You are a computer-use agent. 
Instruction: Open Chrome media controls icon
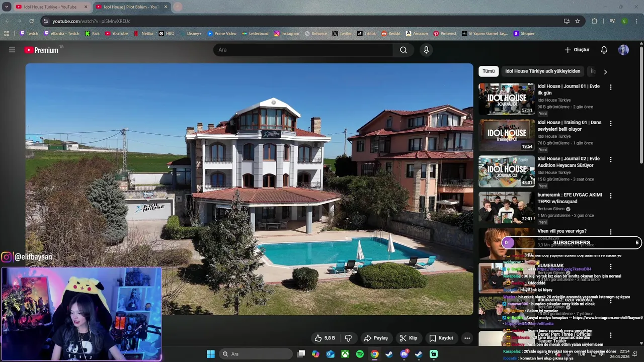(x=612, y=21)
